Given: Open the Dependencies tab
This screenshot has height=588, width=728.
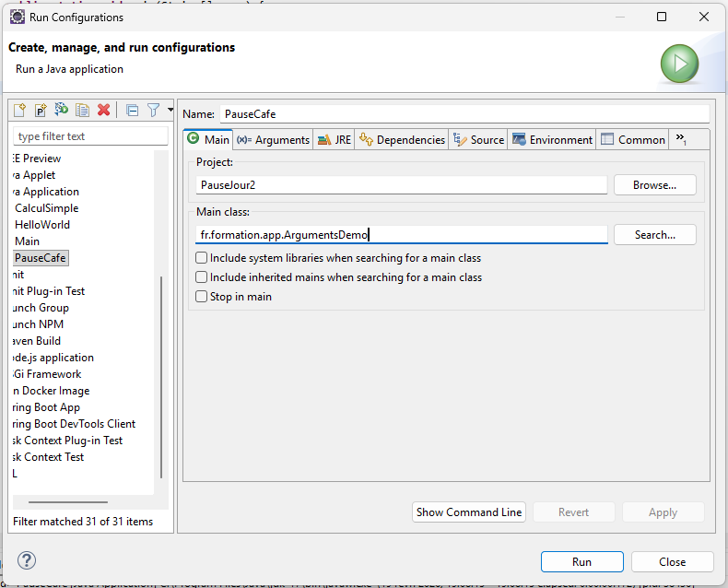Looking at the screenshot, I should tap(402, 140).
